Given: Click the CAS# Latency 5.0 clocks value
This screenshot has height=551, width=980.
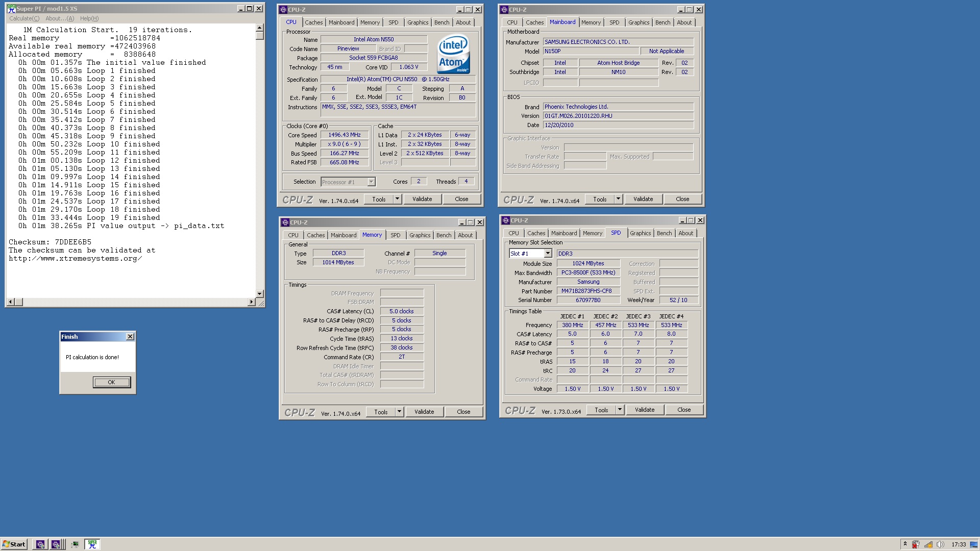Looking at the screenshot, I should [402, 311].
